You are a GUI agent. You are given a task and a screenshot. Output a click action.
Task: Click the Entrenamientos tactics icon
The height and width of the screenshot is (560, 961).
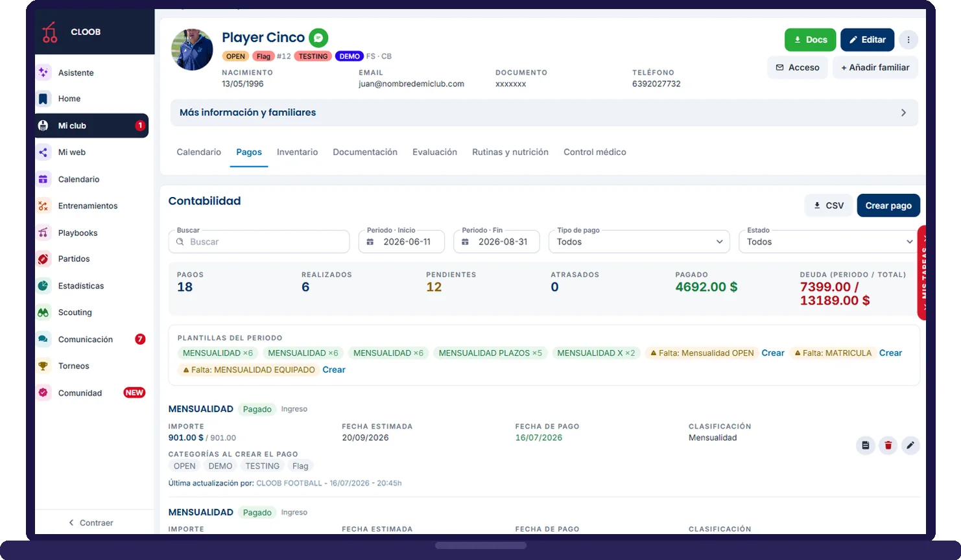point(43,205)
